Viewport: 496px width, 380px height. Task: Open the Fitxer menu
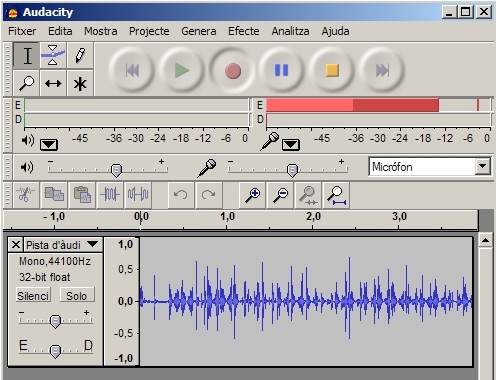[22, 31]
